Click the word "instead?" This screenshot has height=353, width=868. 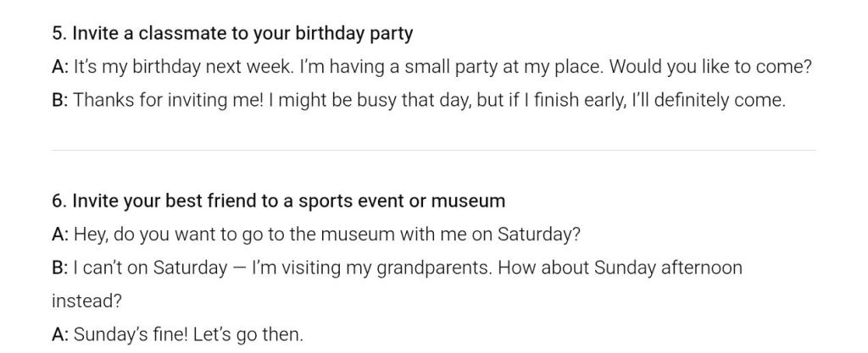[84, 301]
